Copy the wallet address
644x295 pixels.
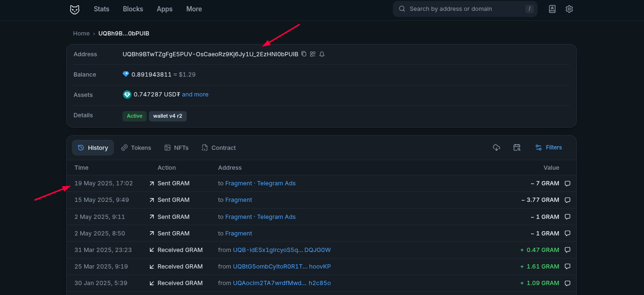tap(304, 54)
